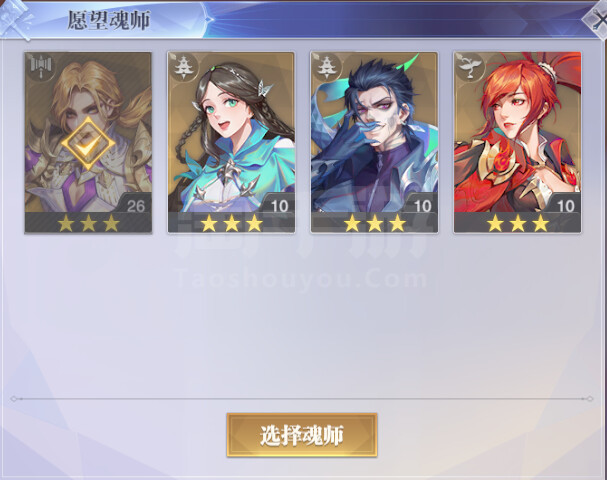Viewport: 607px width, 480px height.
Task: Click the level 26 badge on the blonde hero card
Action: click(x=135, y=205)
